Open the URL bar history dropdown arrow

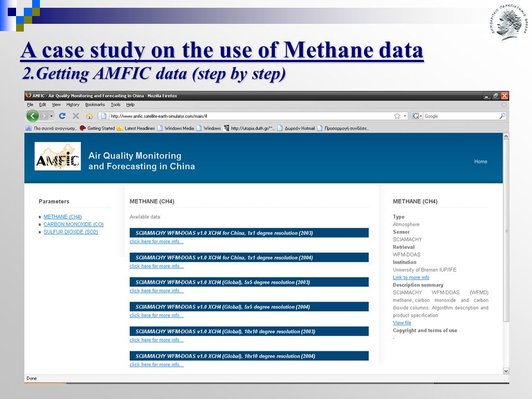[405, 116]
